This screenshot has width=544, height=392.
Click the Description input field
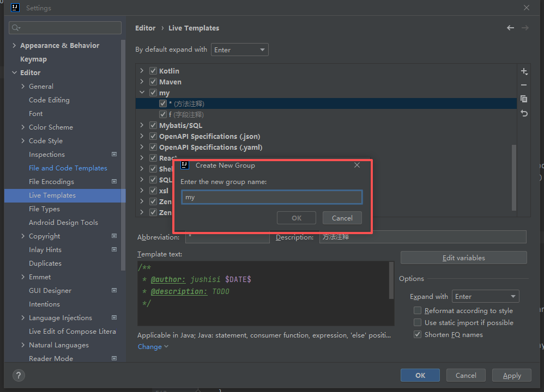pos(423,237)
